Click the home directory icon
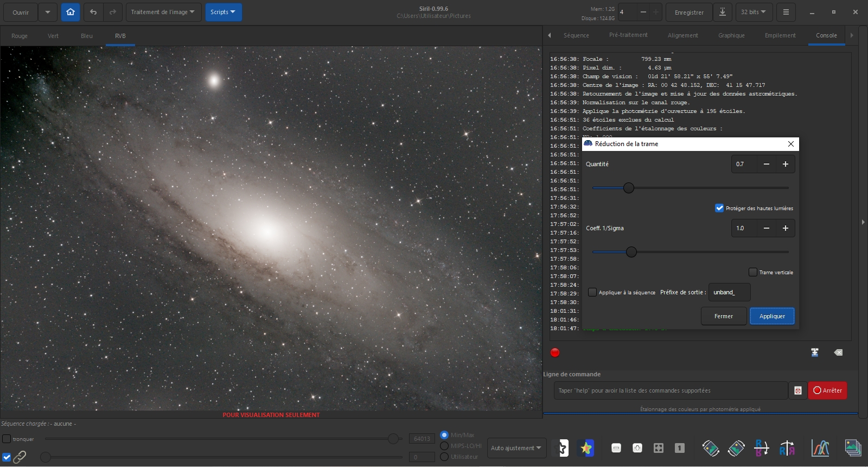Viewport: 868px width, 467px height. (x=71, y=12)
